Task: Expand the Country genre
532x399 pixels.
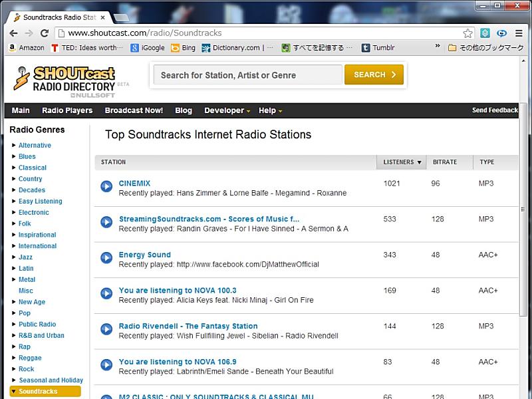Action: click(13, 179)
